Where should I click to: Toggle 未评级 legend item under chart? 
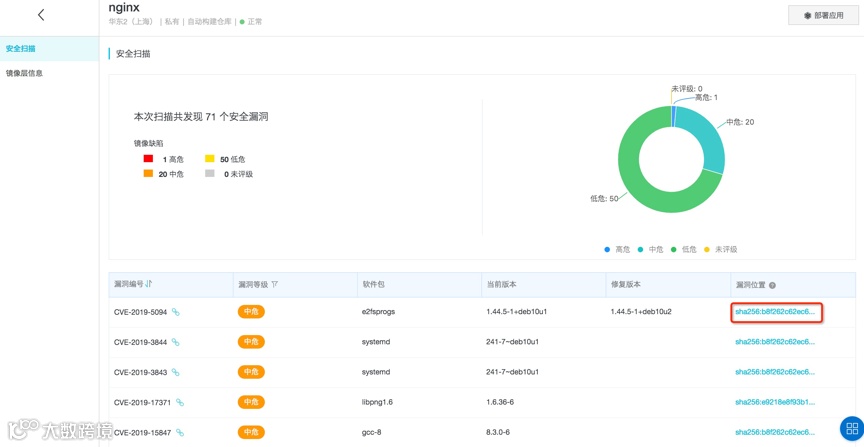[721, 250]
